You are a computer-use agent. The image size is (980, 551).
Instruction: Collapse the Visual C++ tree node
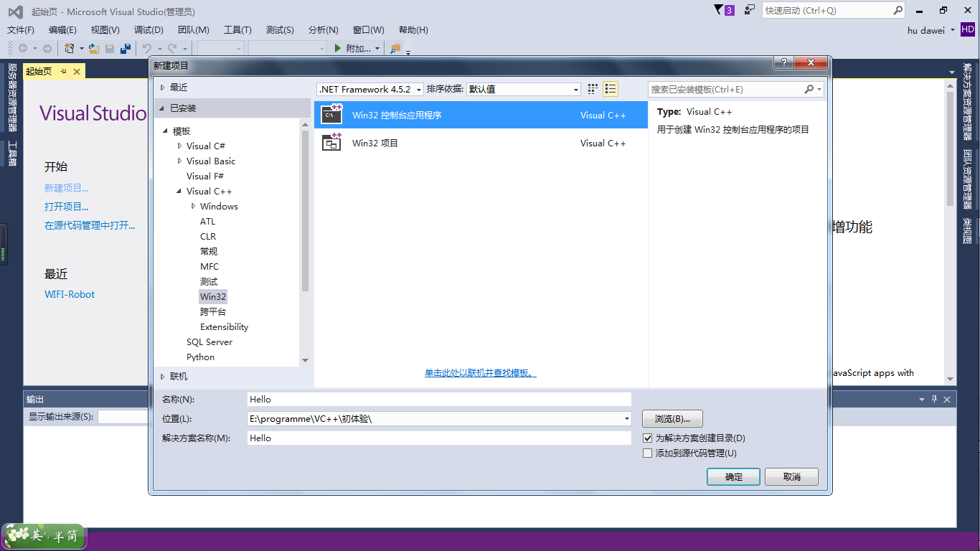click(179, 192)
